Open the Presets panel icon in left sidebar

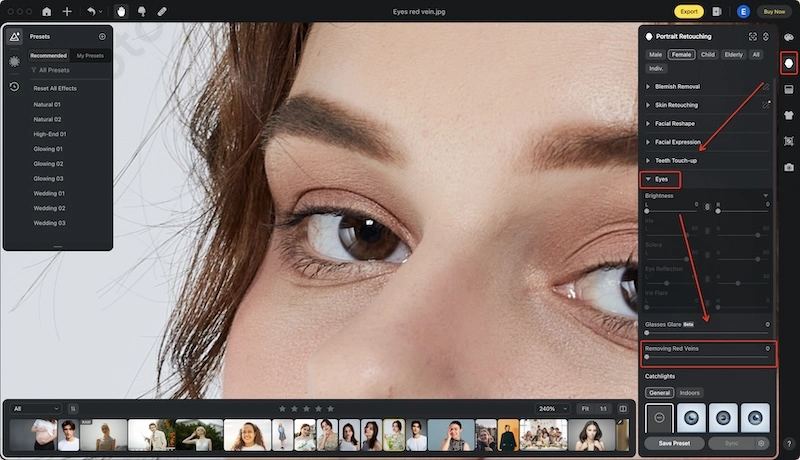(x=14, y=36)
